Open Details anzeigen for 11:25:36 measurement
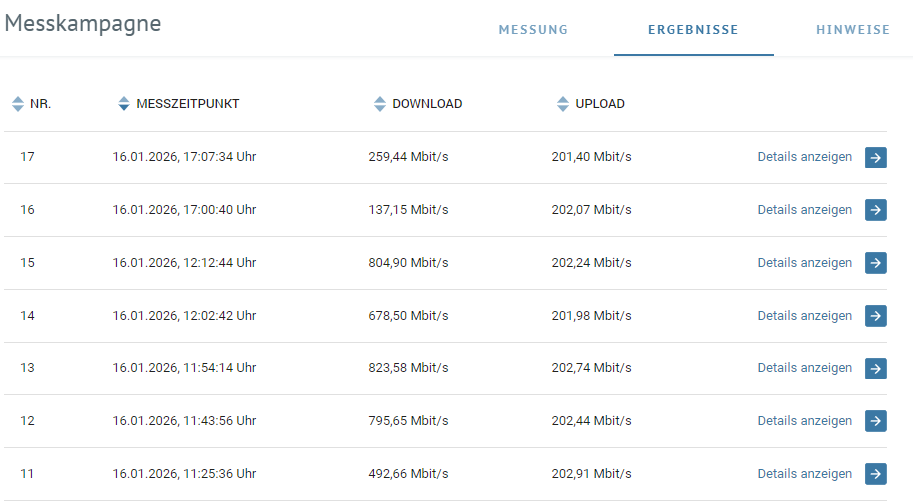Viewport: 913px width, 501px height. [x=805, y=474]
